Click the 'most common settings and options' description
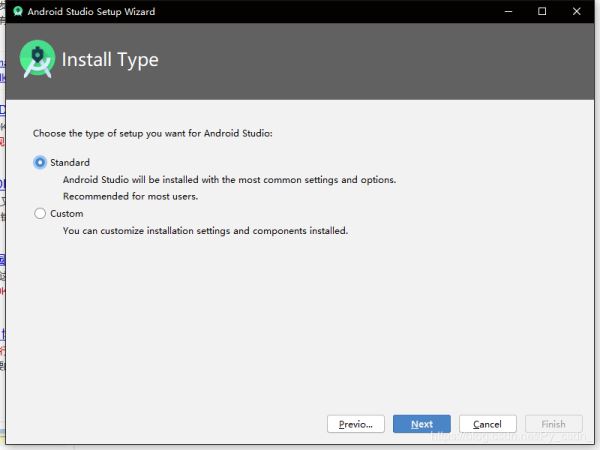Screen dimensions: 600x450 pos(229,180)
